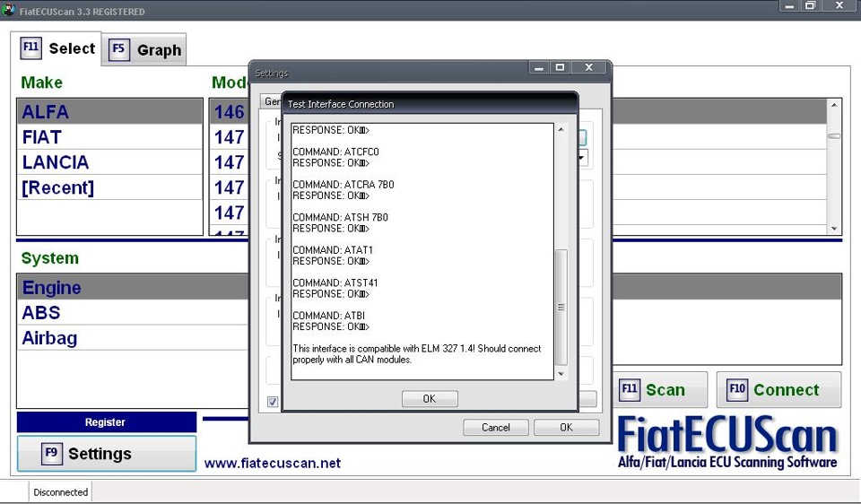The image size is (861, 504).
Task: Open the www.fiatecuscan.net link
Action: tap(273, 463)
